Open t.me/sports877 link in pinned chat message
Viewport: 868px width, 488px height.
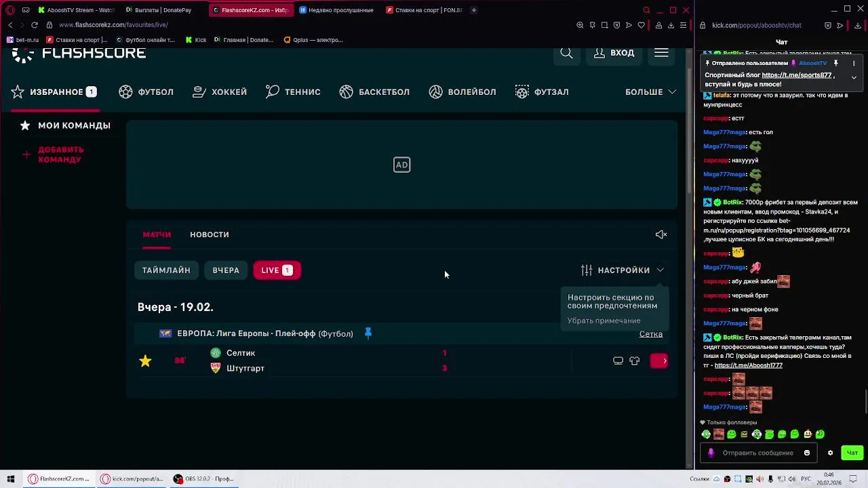tap(796, 75)
